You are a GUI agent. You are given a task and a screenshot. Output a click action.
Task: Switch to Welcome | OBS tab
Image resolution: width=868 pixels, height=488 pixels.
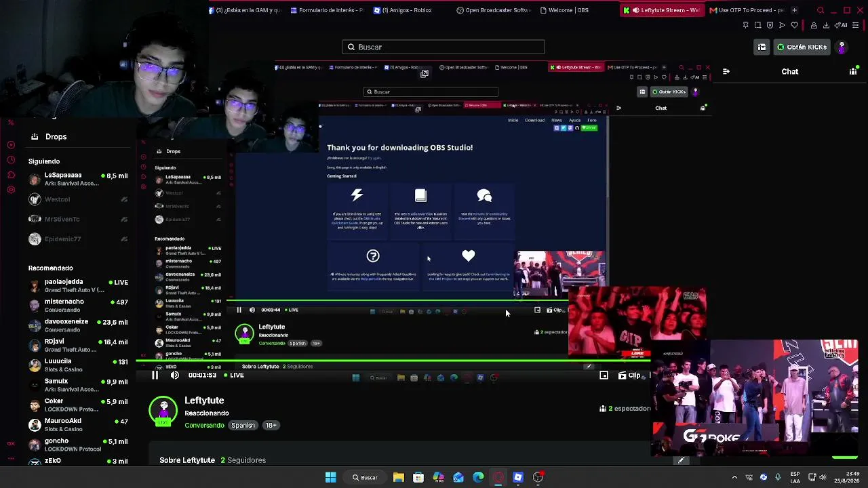tap(564, 10)
